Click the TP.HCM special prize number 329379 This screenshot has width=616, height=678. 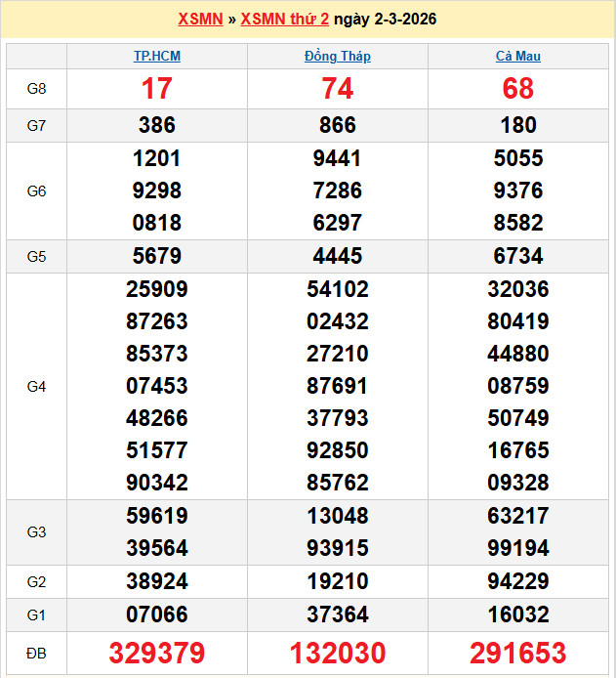pyautogui.click(x=157, y=654)
